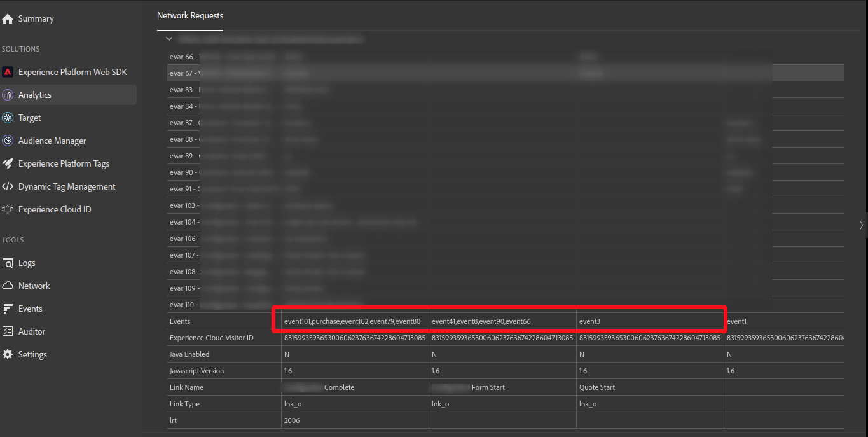Screen dimensions: 868x437
Task: Open the Logs tool icon
Action: pyautogui.click(x=8, y=262)
